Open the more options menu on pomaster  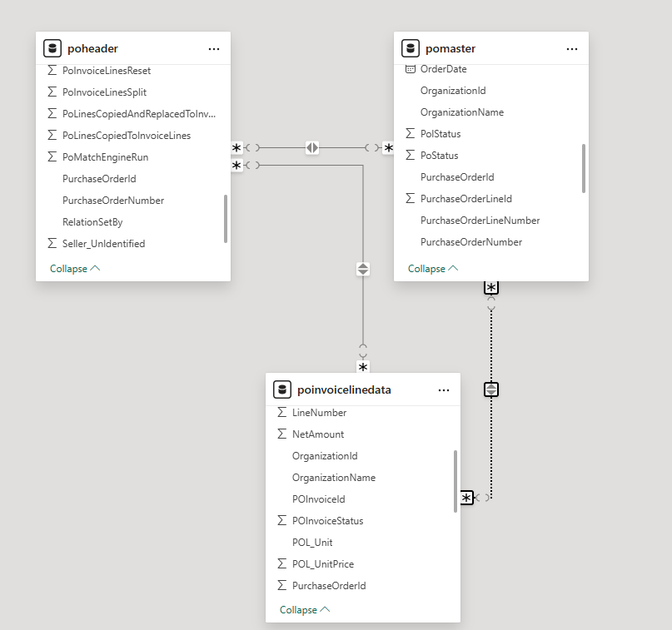572,48
